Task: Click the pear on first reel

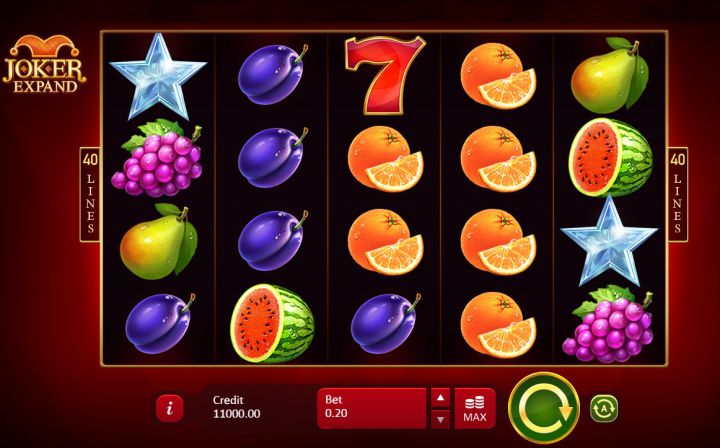Action: click(158, 241)
